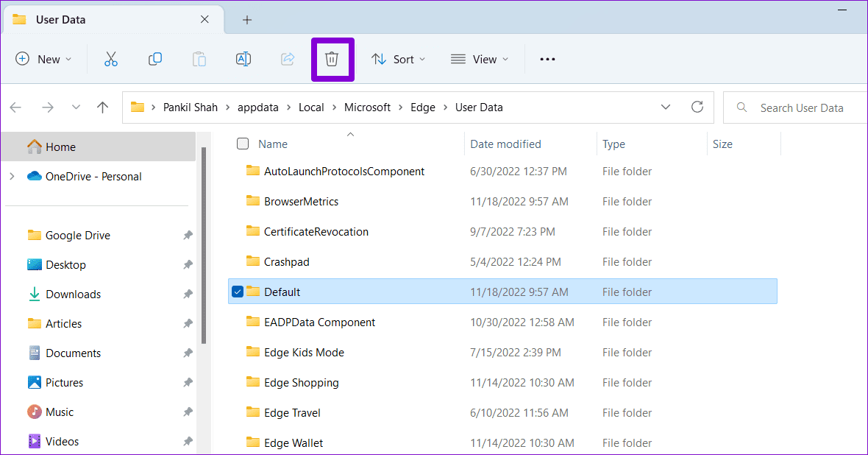
Task: Expand the OneDrive - Personal tree node
Action: click(12, 177)
